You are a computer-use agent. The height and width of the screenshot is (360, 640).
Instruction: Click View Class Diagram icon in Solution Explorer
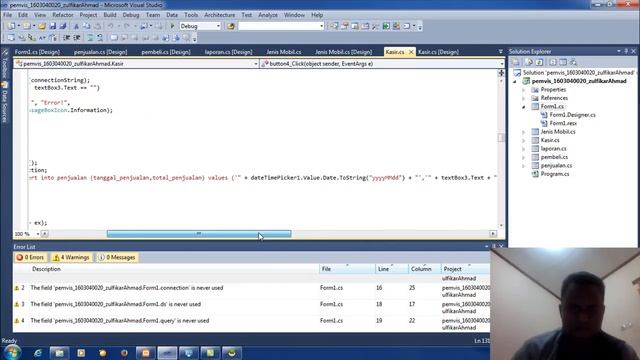click(573, 62)
